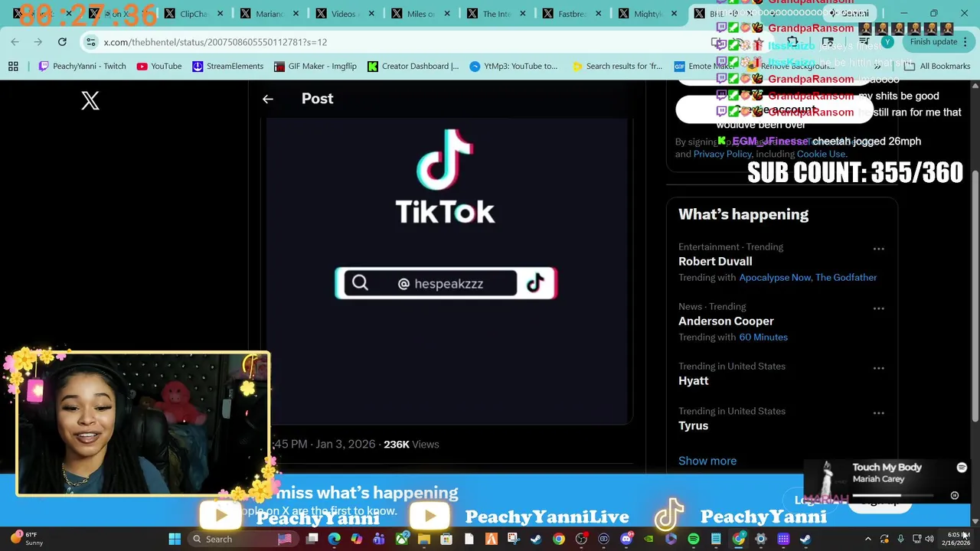This screenshot has width=980, height=551.
Task: Open the Windows Start menu
Action: (x=175, y=540)
